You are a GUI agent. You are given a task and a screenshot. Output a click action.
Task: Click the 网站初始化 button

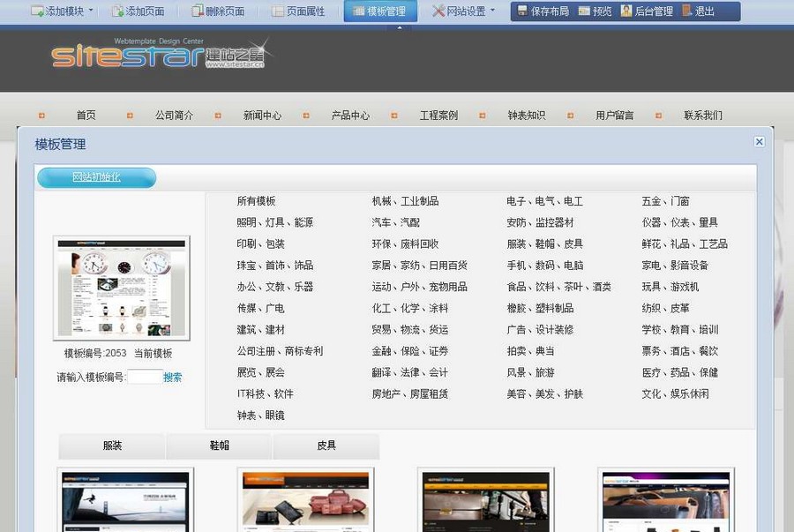[x=95, y=177]
